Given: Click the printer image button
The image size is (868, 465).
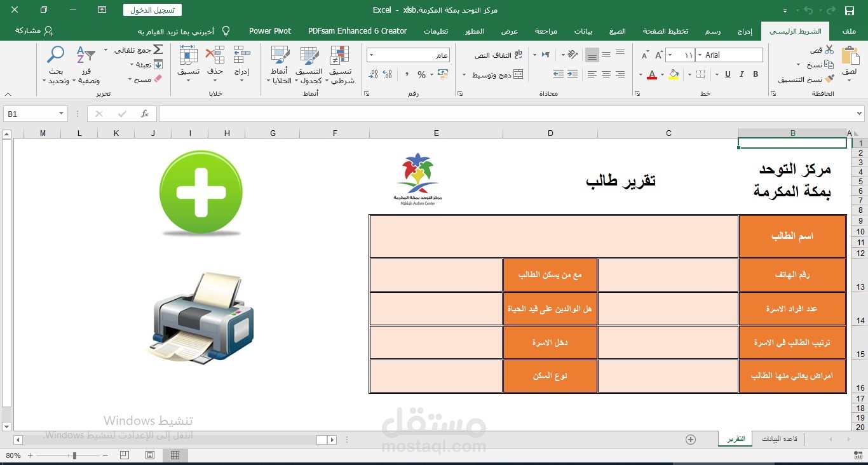Looking at the screenshot, I should pyautogui.click(x=201, y=318).
